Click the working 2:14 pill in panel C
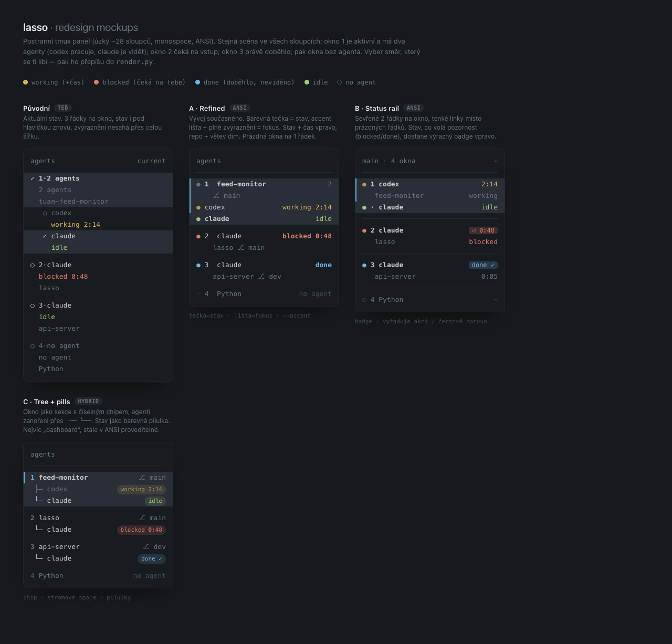This screenshot has width=672, height=644. click(x=141, y=489)
